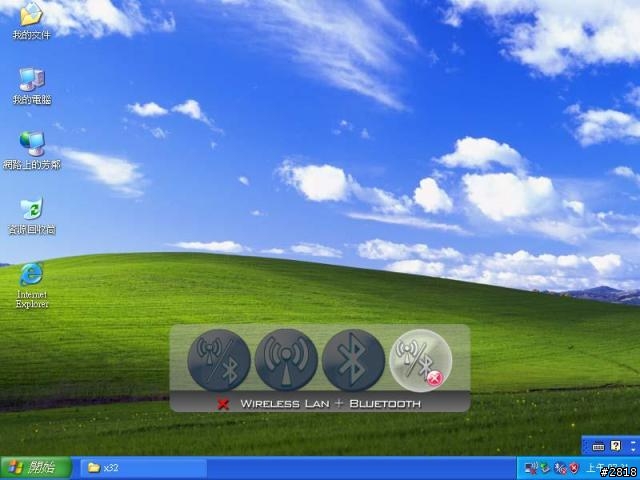Click the Safely Remove Hardware tray icon
This screenshot has width=640, height=480.
point(544,468)
